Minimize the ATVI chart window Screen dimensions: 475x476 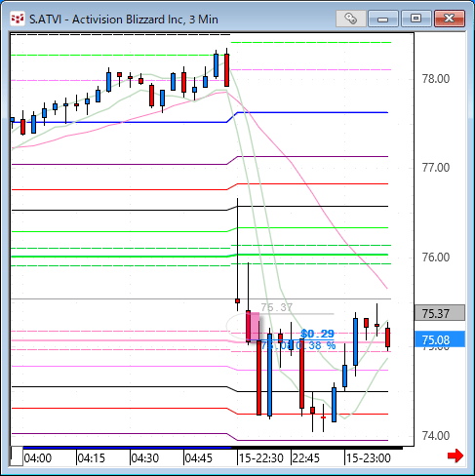coord(383,19)
